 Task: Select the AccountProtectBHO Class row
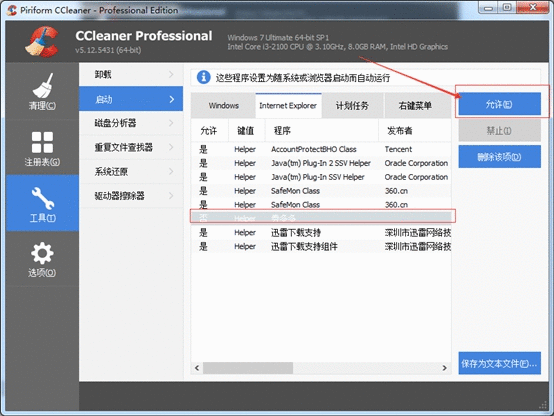pyautogui.click(x=321, y=149)
